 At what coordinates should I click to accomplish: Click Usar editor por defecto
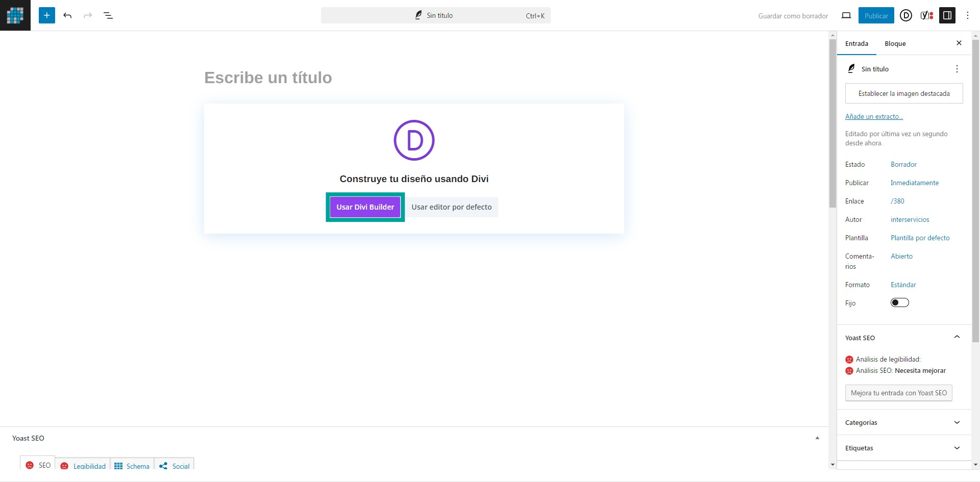click(x=452, y=207)
